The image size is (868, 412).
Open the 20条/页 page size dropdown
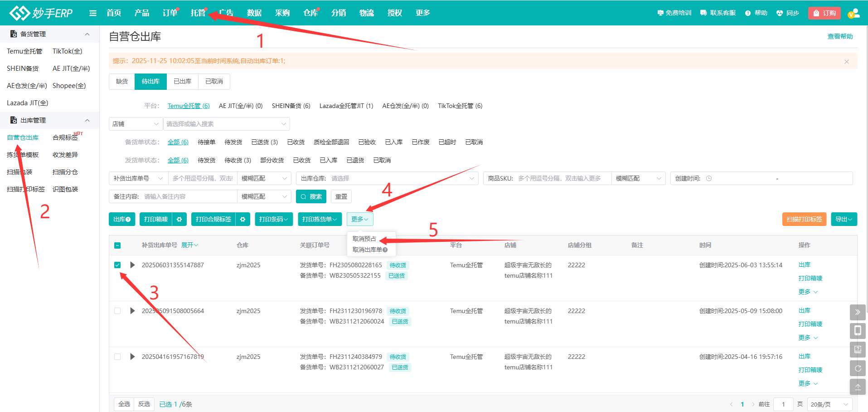pos(829,404)
